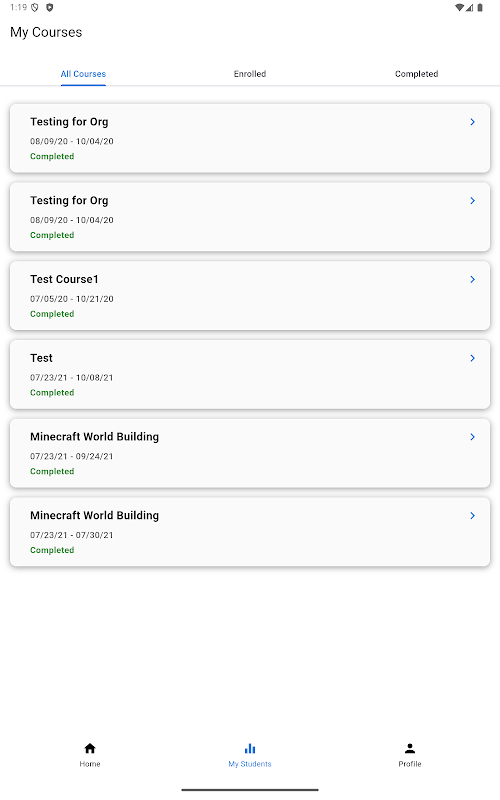The width and height of the screenshot is (500, 800).
Task: Switch to the Enrolled tab
Action: [250, 74]
